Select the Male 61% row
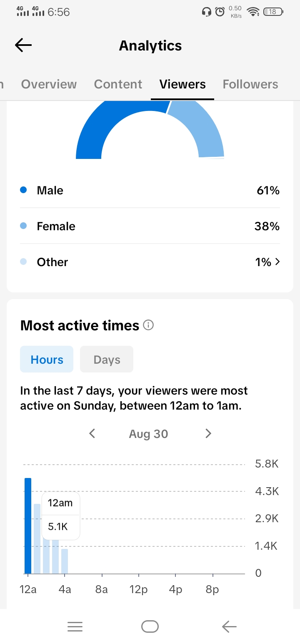Viewport: 300px width, 644px height. coord(150,190)
